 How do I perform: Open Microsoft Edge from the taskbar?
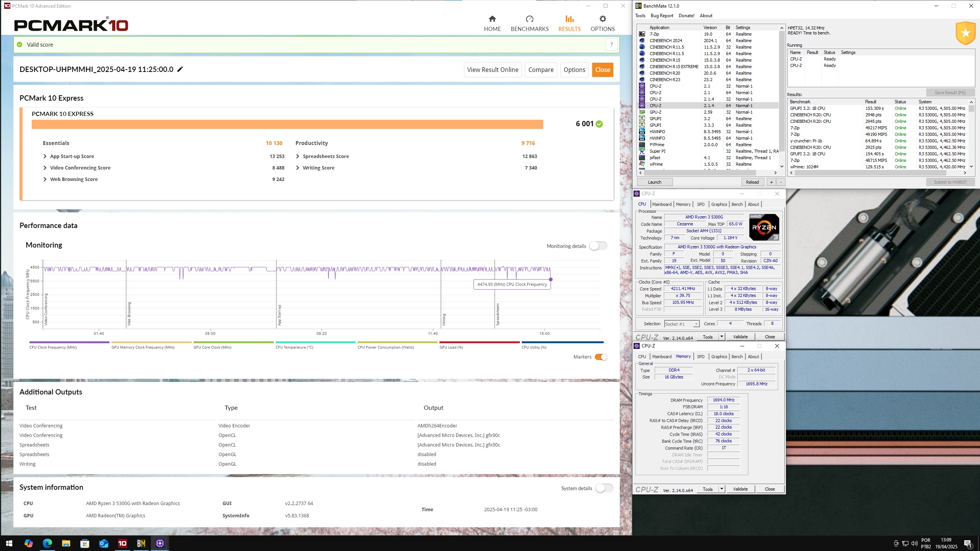tap(47, 543)
